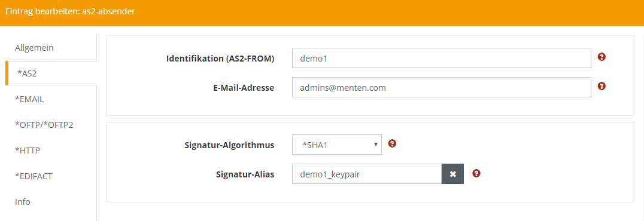Click the Identifikation (AS2-FROM) label
Image resolution: width=644 pixels, height=221 pixels.
(x=220, y=59)
